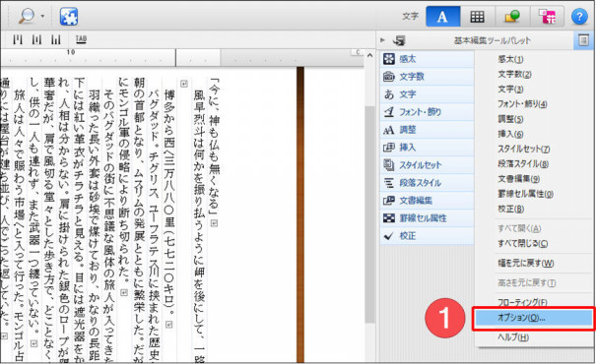Collapse the tool palette with triangle arrow
This screenshot has height=364, width=596.
[x=383, y=40]
